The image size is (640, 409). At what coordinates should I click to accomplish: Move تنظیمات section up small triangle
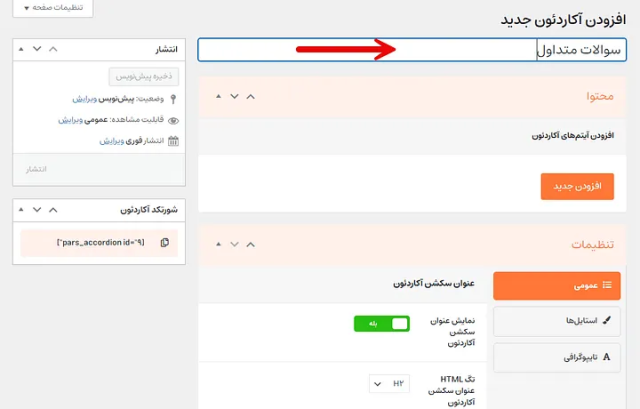(x=218, y=244)
